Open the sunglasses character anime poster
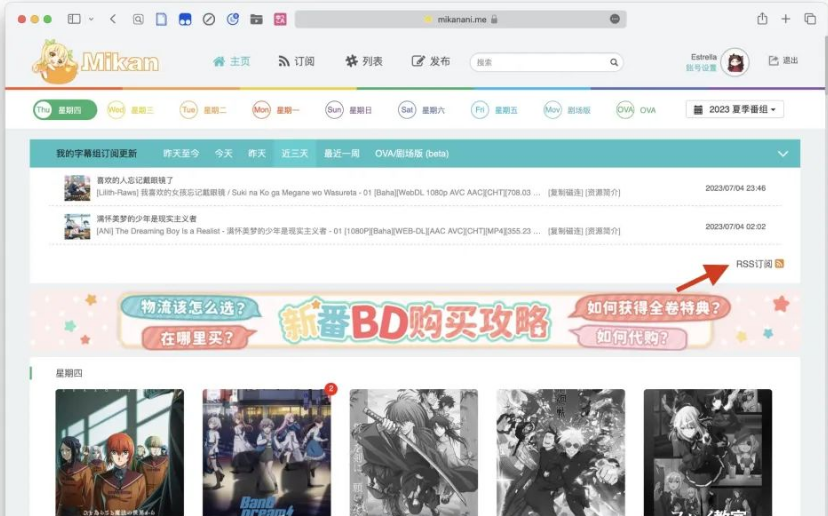The image size is (828, 516). tap(561, 453)
